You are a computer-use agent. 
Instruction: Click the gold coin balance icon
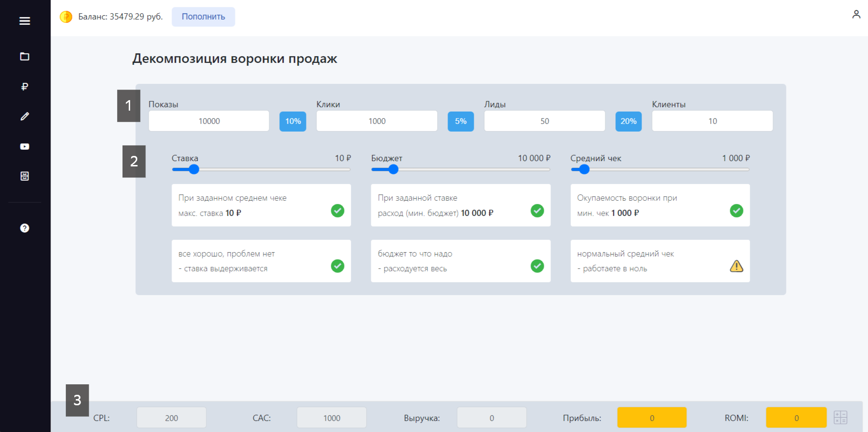66,17
